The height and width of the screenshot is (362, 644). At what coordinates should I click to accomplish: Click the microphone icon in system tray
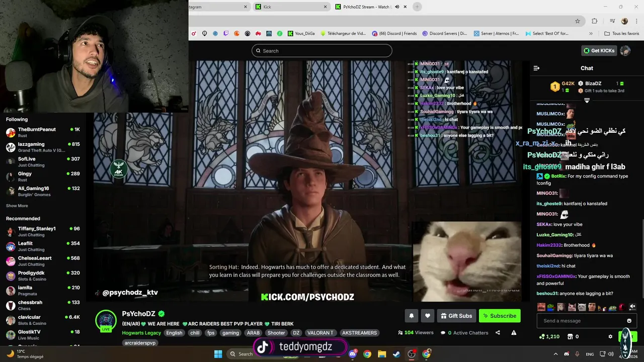click(x=577, y=354)
